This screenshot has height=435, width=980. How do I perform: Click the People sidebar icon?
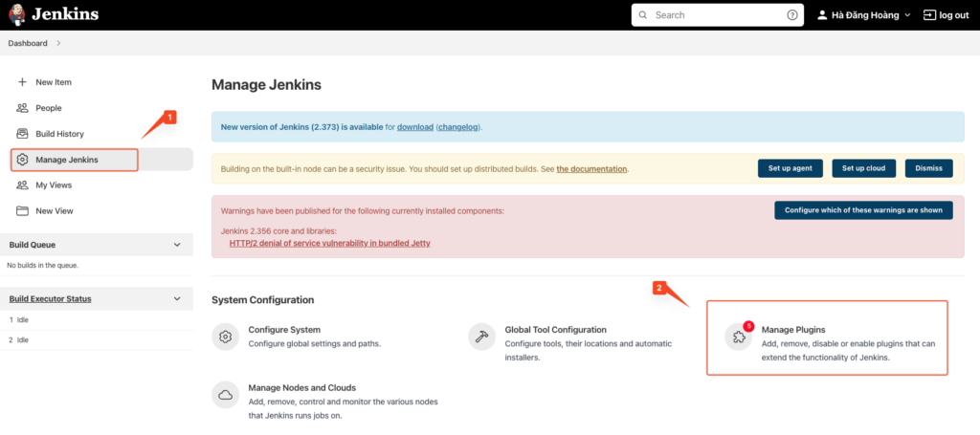point(23,108)
